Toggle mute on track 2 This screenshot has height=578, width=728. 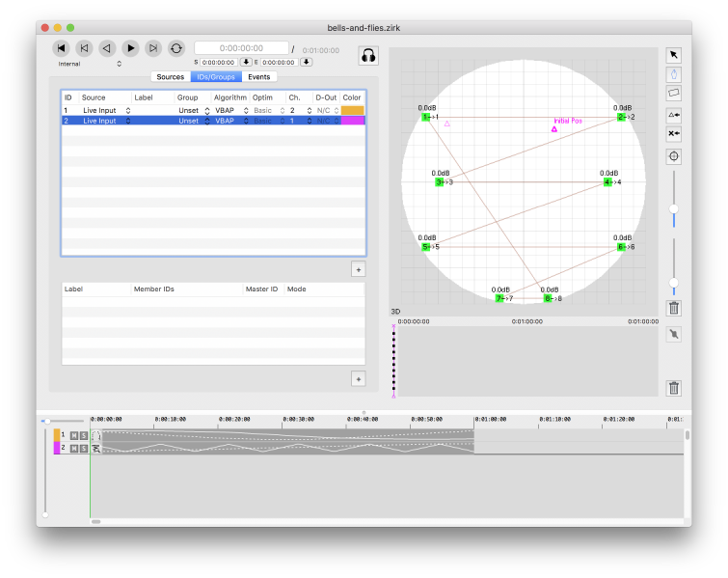click(73, 449)
